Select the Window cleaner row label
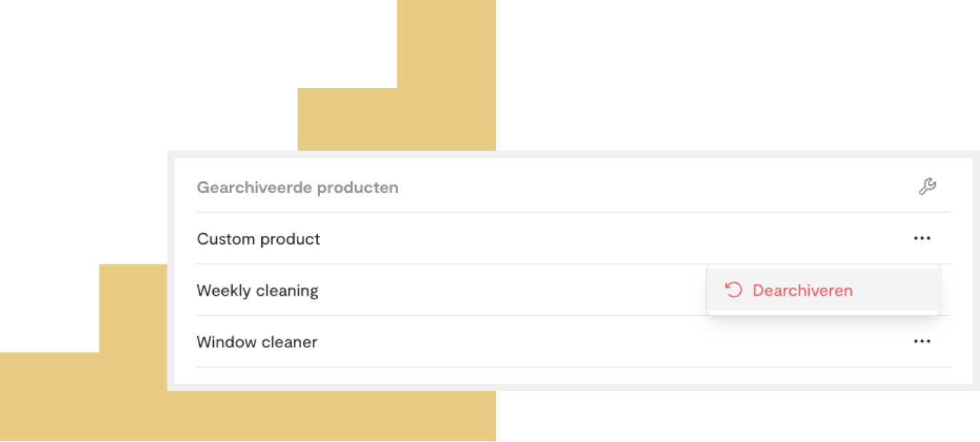The height and width of the screenshot is (442, 980). click(257, 342)
